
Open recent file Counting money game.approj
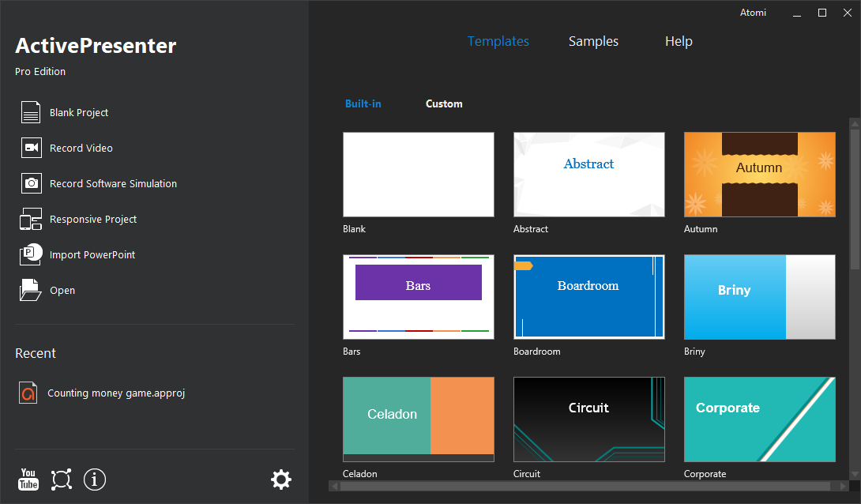[116, 393]
